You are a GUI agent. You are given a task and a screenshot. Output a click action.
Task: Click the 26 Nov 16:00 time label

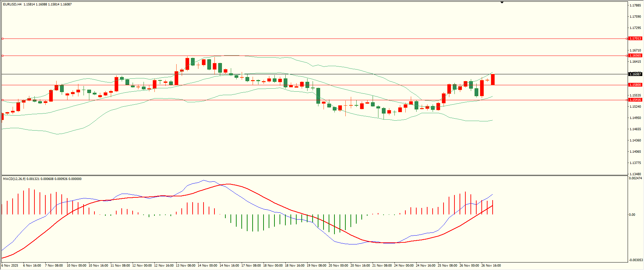click(x=491, y=266)
